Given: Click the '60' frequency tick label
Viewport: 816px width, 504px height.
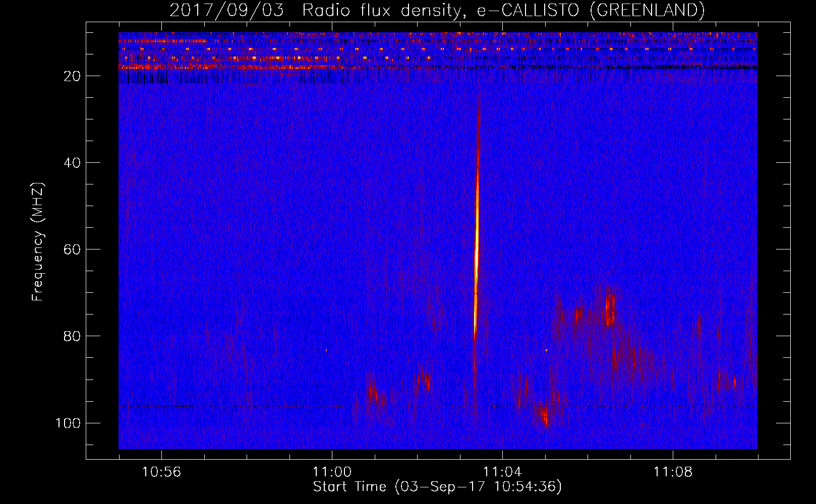Looking at the screenshot, I should coord(72,249).
